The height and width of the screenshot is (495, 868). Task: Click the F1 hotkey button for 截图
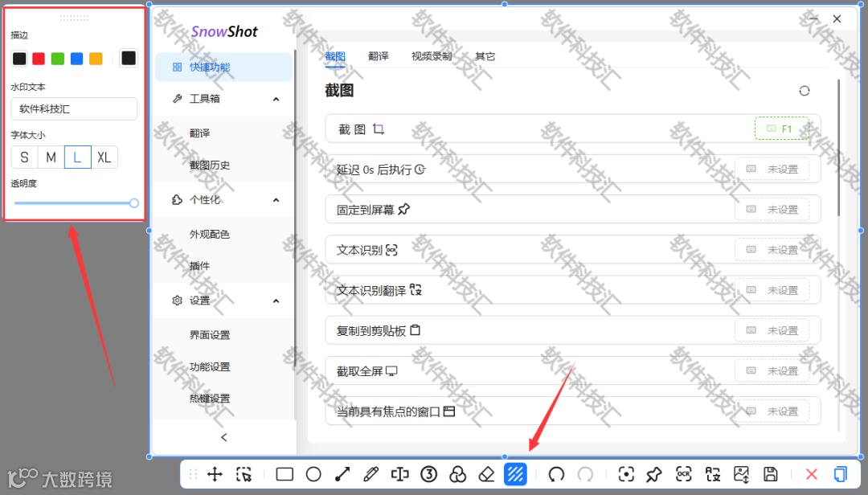[x=782, y=129]
